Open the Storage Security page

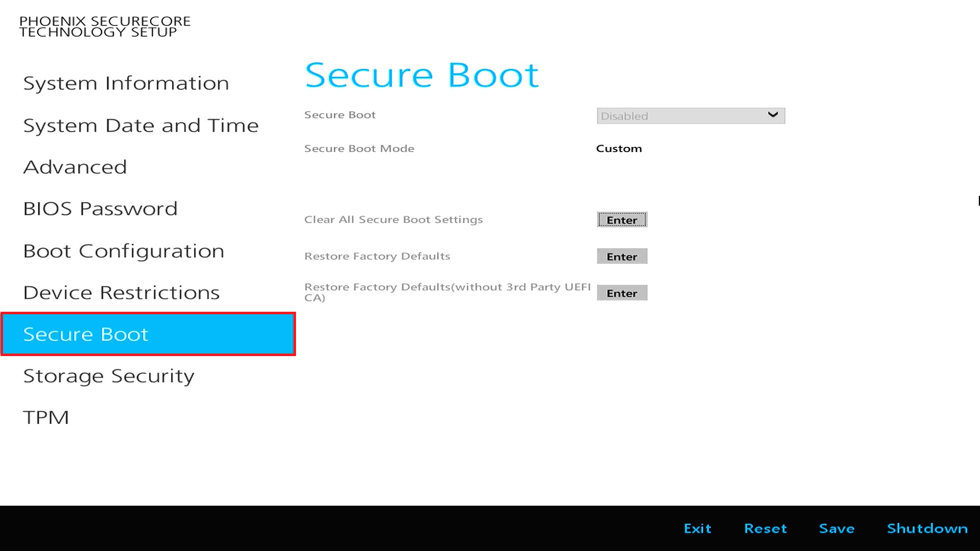(x=109, y=376)
